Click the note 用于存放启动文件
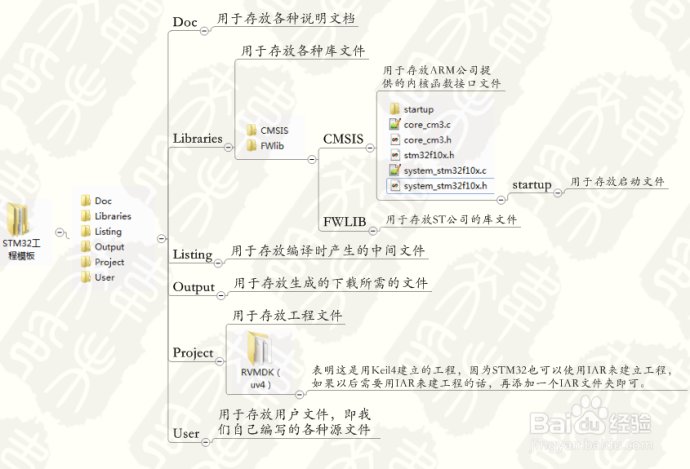Image resolution: width=690 pixels, height=469 pixels. 617,182
